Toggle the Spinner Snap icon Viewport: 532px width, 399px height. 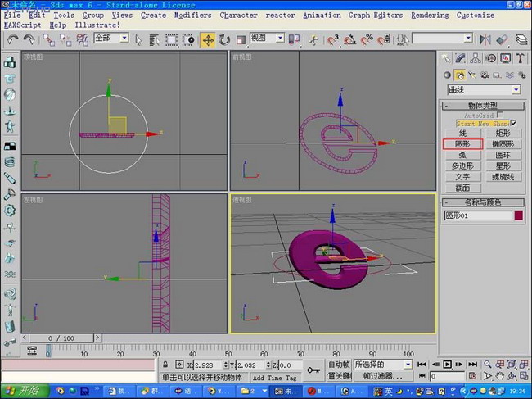pos(383,40)
